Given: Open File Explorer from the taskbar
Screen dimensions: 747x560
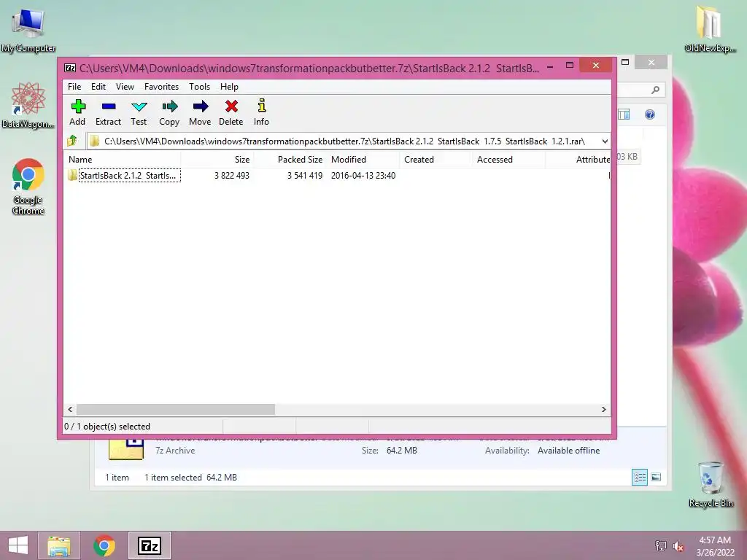Looking at the screenshot, I should pos(59,545).
